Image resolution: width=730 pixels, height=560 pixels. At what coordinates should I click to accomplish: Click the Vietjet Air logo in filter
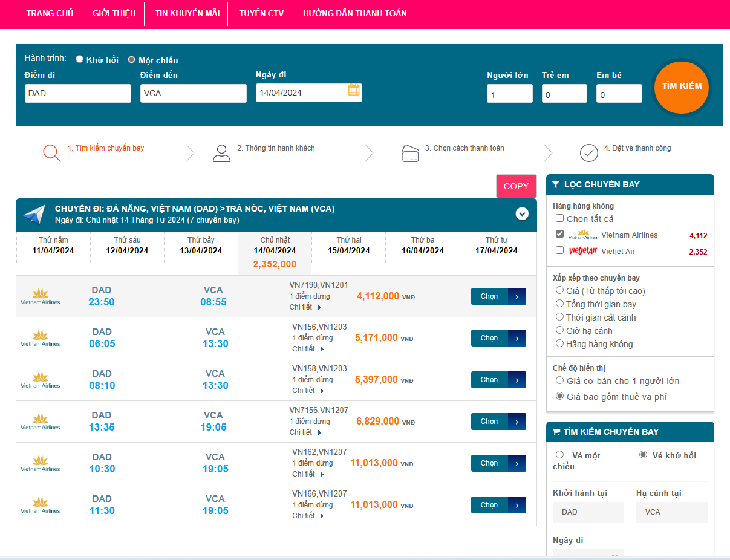582,251
